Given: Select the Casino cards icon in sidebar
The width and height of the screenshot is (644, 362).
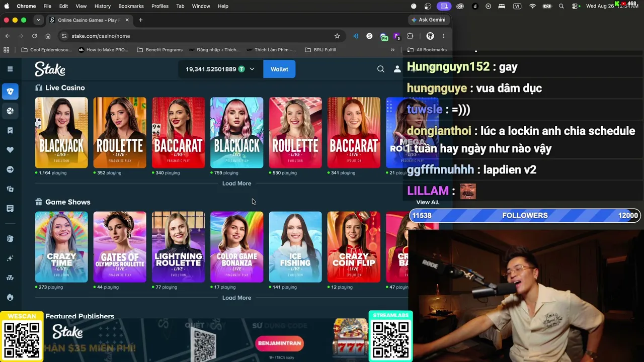Looking at the screenshot, I should [x=10, y=92].
